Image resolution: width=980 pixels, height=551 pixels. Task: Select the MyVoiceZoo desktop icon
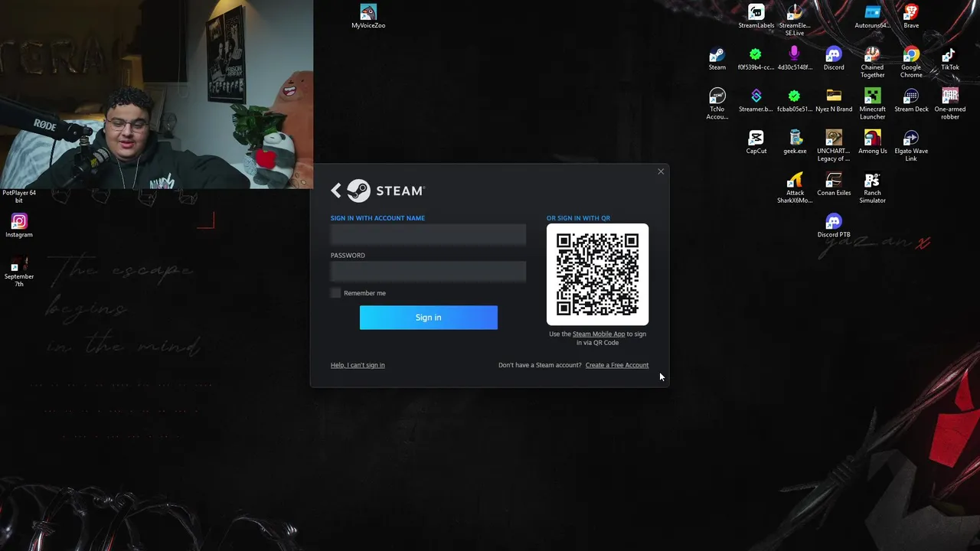pyautogui.click(x=368, y=16)
